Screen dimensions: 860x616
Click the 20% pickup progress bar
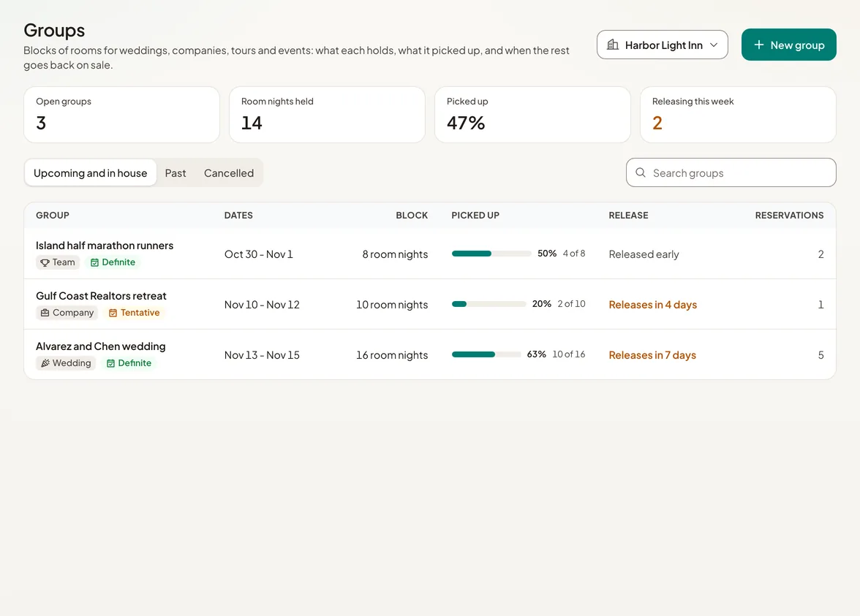click(x=489, y=304)
